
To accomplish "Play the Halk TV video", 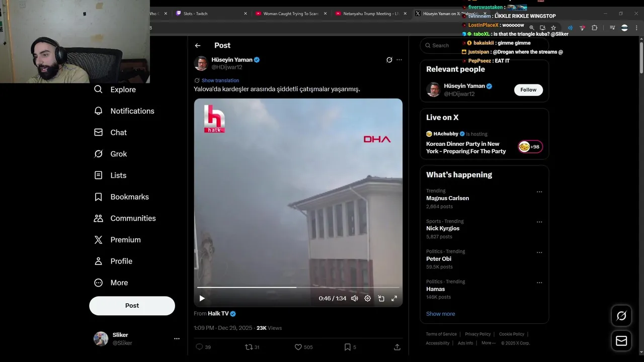I will tap(202, 298).
